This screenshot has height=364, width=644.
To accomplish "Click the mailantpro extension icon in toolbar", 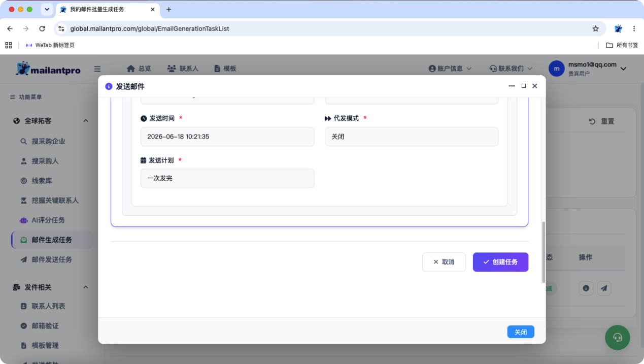I will click(618, 29).
